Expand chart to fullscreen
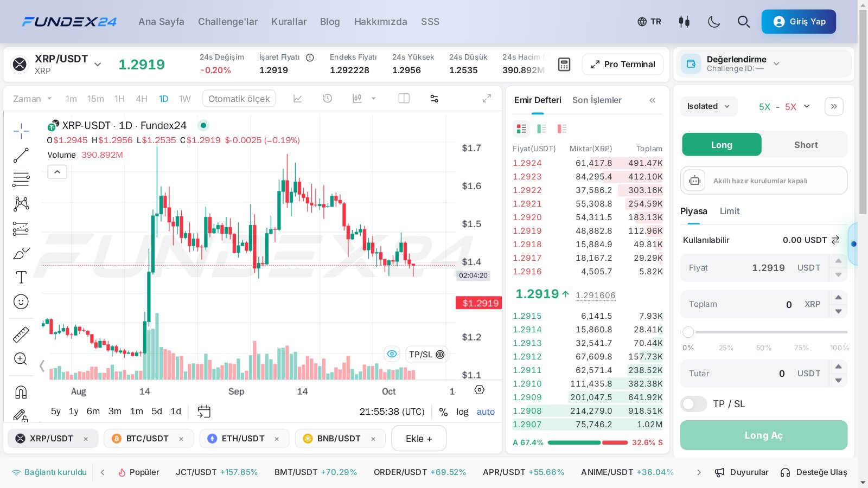The height and width of the screenshot is (488, 868). (x=487, y=99)
